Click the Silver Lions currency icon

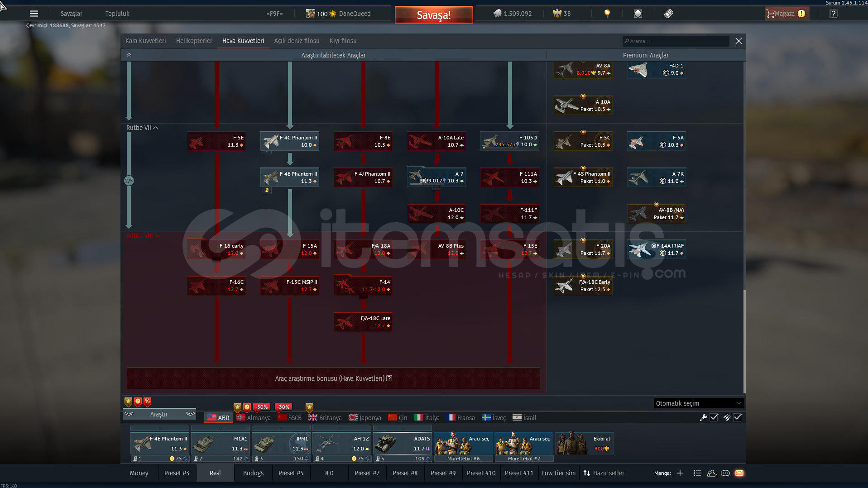(x=498, y=14)
